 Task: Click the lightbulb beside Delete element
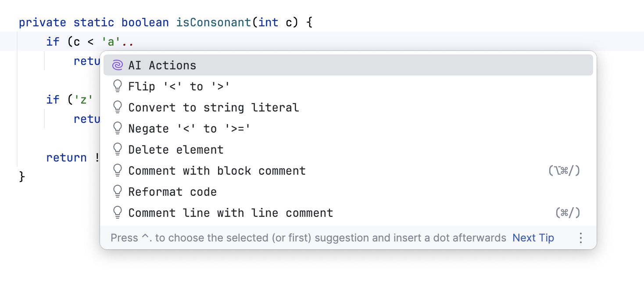pos(117,149)
